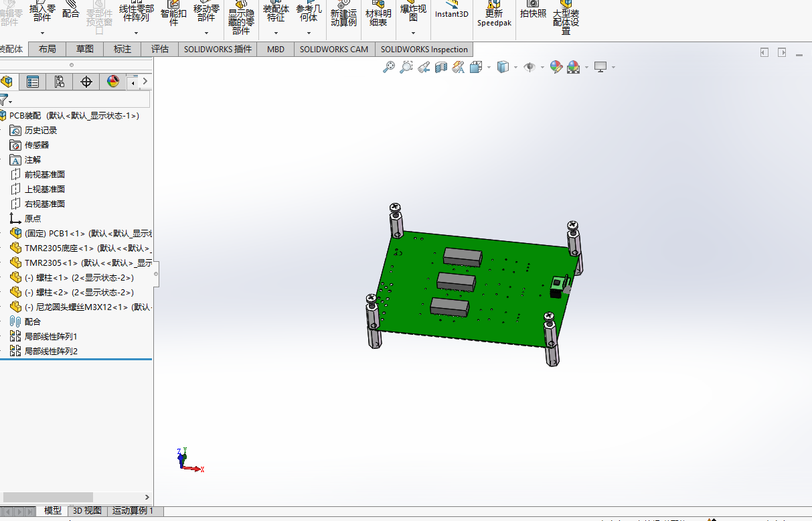Screen dimensions: 812x521
Task: Show more manager tabs with right chevron
Action: coord(145,82)
